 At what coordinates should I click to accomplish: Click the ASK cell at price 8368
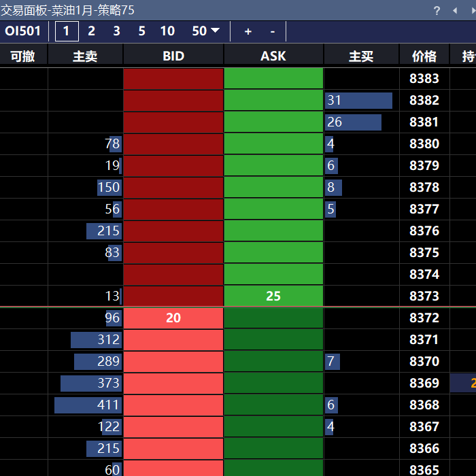273,405
